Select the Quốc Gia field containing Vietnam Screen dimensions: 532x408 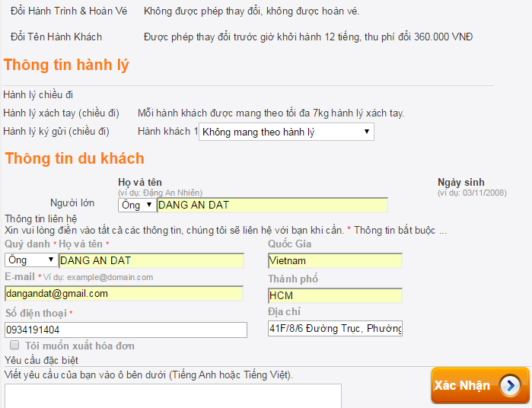tap(334, 261)
